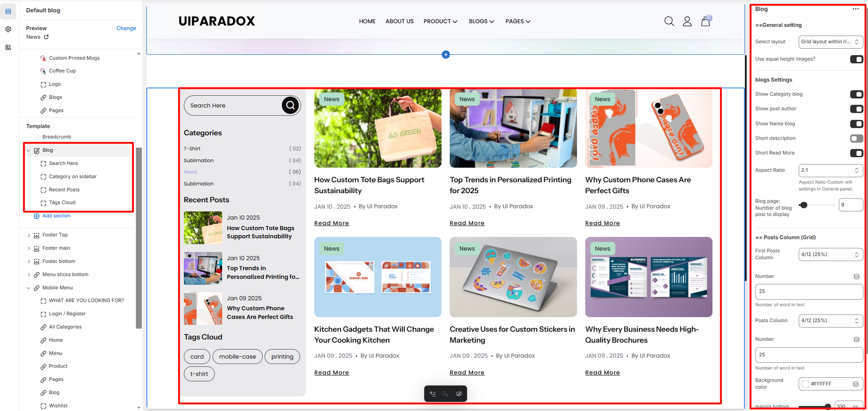Click the Add section link
868x411 pixels.
click(57, 216)
